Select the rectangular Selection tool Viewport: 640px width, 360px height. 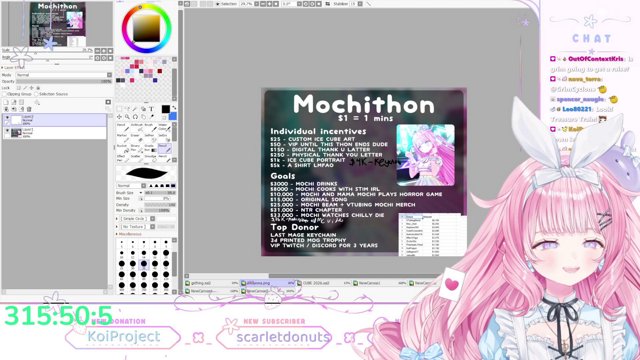119,109
